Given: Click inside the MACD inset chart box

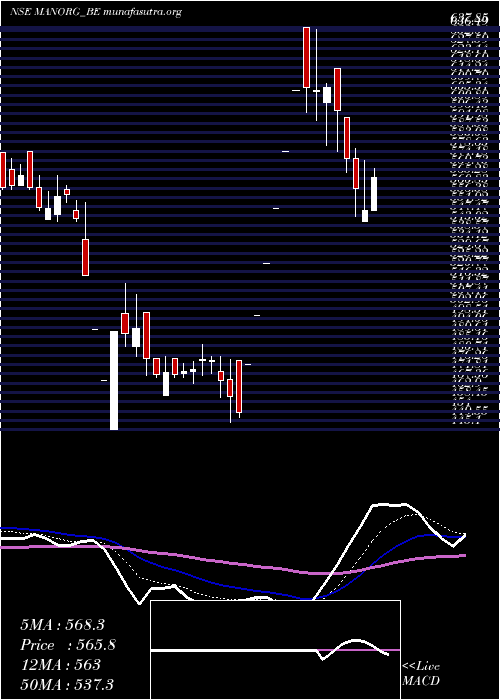Looking at the screenshot, I should tap(275, 650).
